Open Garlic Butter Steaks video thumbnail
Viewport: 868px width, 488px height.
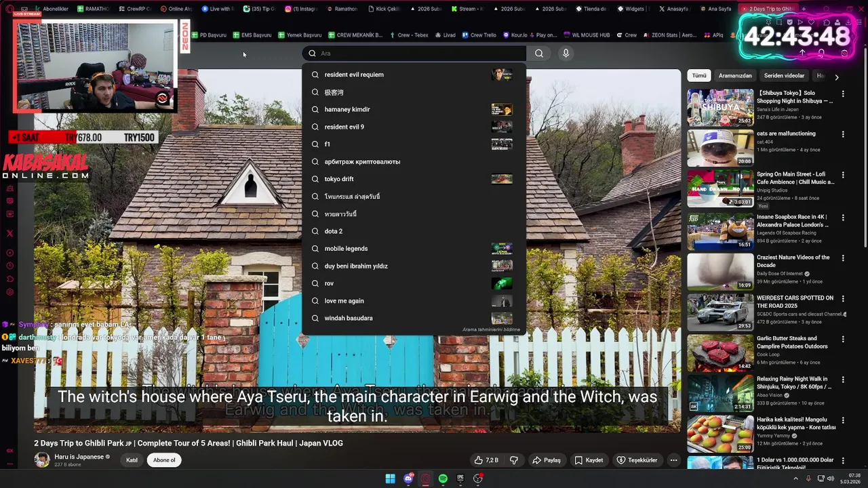[720, 353]
